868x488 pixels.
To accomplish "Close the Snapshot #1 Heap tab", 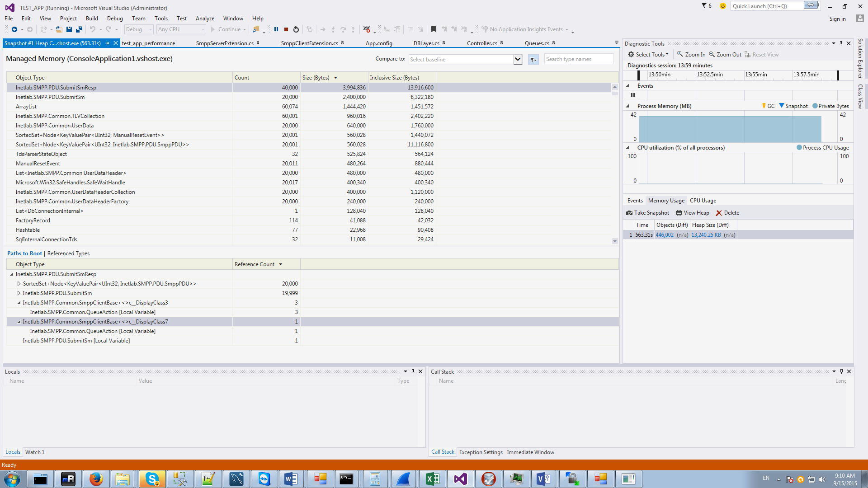I will [116, 43].
